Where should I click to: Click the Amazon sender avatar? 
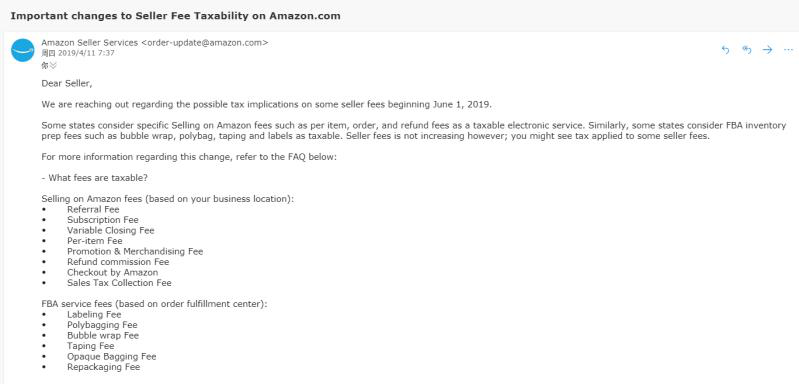click(23, 50)
